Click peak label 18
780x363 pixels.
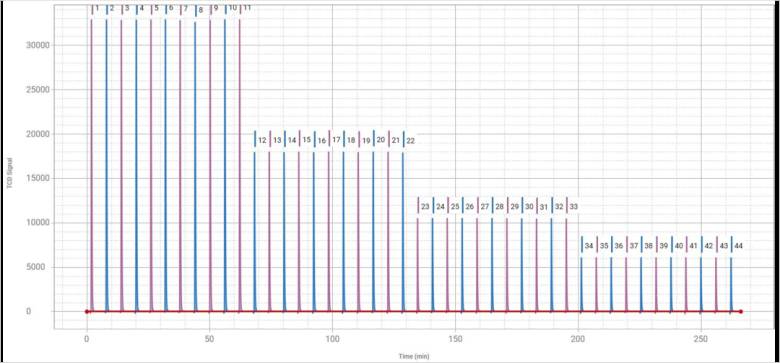pyautogui.click(x=351, y=140)
